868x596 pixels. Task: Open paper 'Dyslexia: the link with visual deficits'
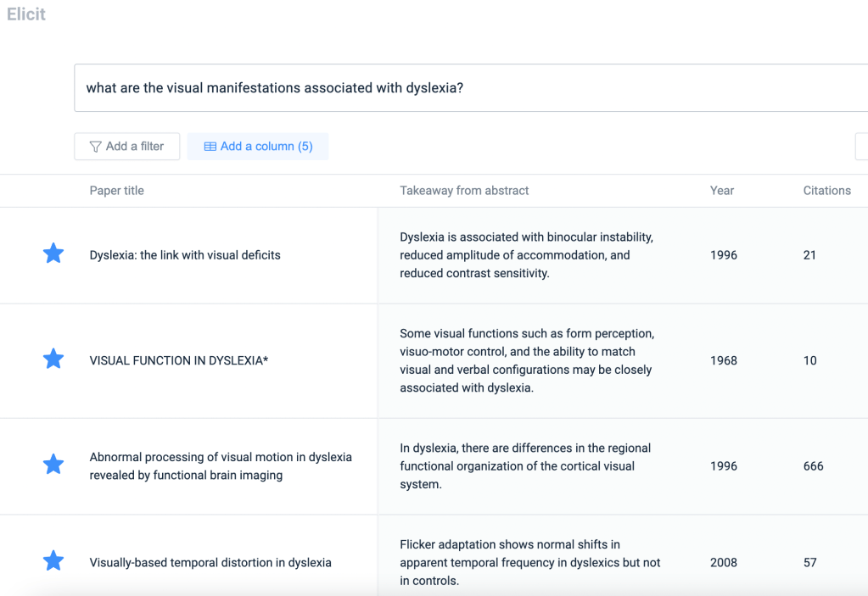(185, 255)
